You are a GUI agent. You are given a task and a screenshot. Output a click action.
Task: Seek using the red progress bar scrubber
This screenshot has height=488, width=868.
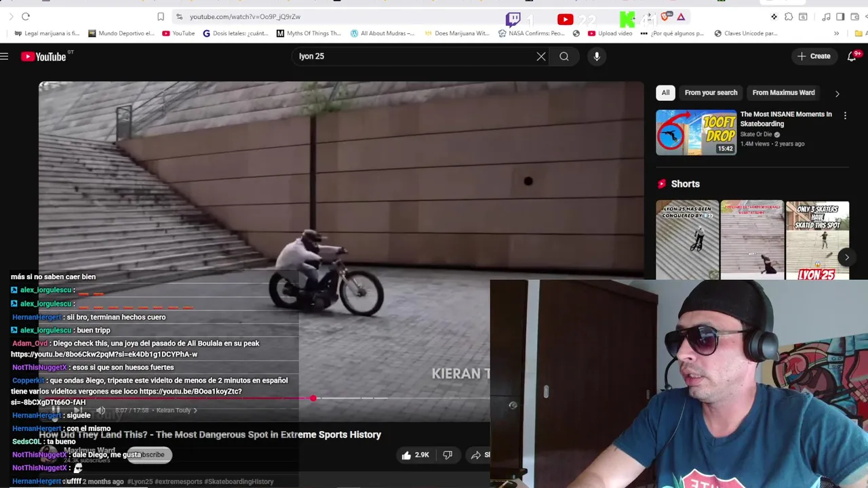[x=313, y=399]
